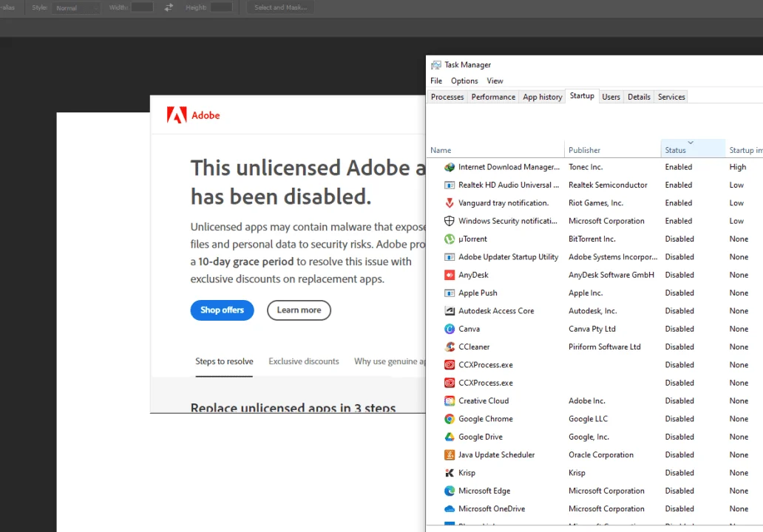Click Disabled status for Google Chrome
Screen dimensions: 763x532
click(x=679, y=419)
